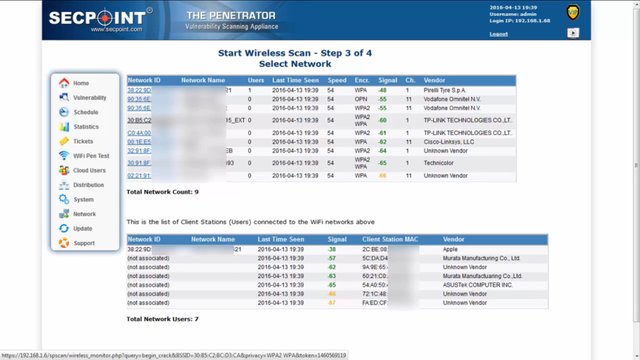640x360 pixels.
Task: Click the Support lifebuoy icon
Action: 64,243
